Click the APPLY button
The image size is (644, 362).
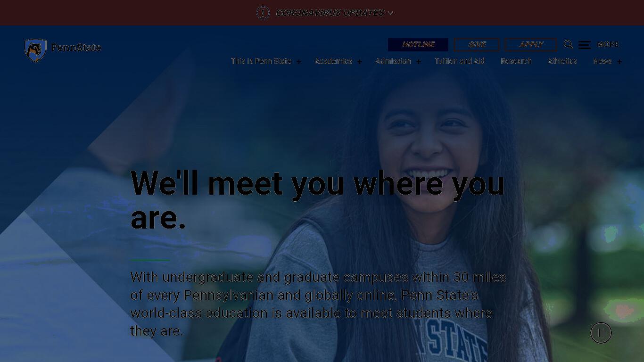531,45
